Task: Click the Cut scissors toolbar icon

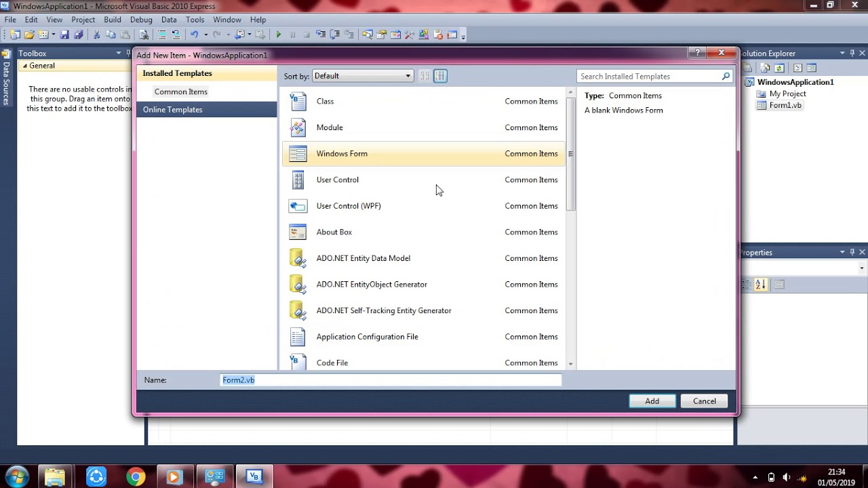Action: [97, 35]
